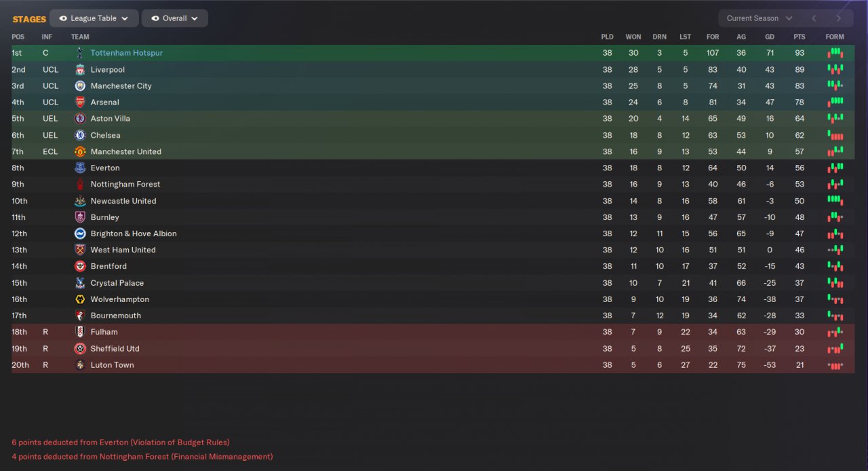Open the Current Season selector
This screenshot has height=471, width=868.
click(x=759, y=18)
